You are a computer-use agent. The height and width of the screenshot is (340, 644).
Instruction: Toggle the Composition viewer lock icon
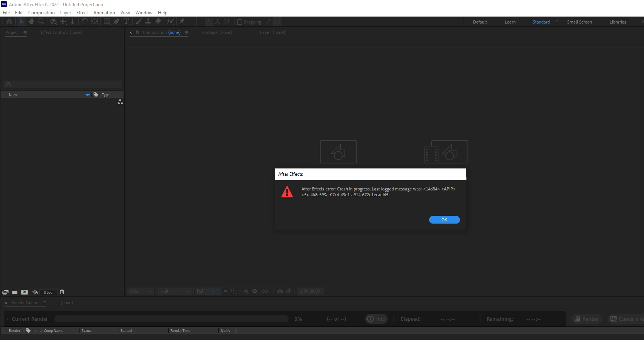(x=137, y=32)
